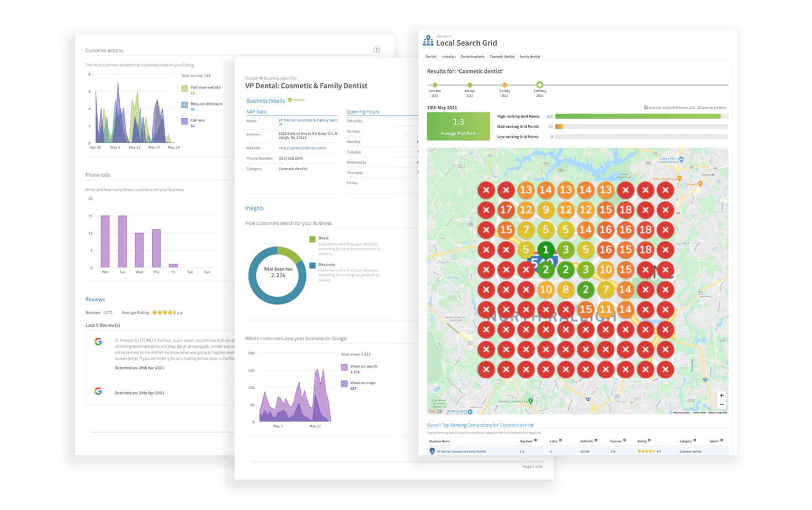Image resolution: width=812 pixels, height=510 pixels.
Task: Click the info icon next to Rating
Action: click(x=649, y=440)
